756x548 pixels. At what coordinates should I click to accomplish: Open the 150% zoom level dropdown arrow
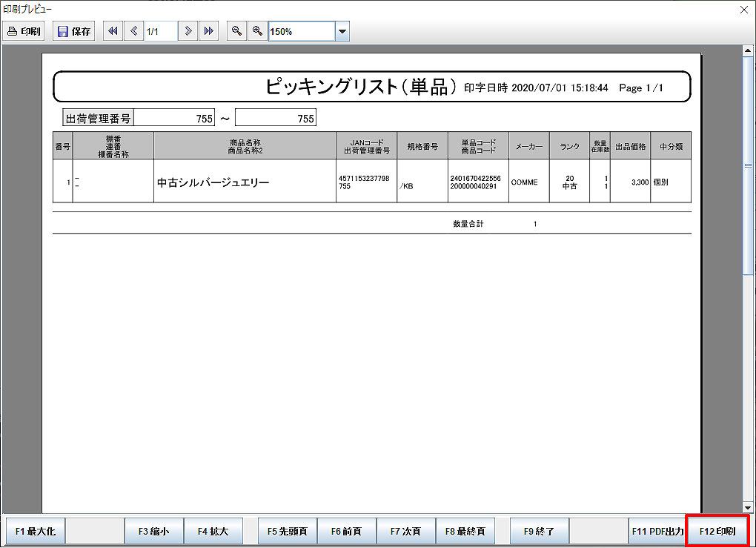pyautogui.click(x=342, y=31)
